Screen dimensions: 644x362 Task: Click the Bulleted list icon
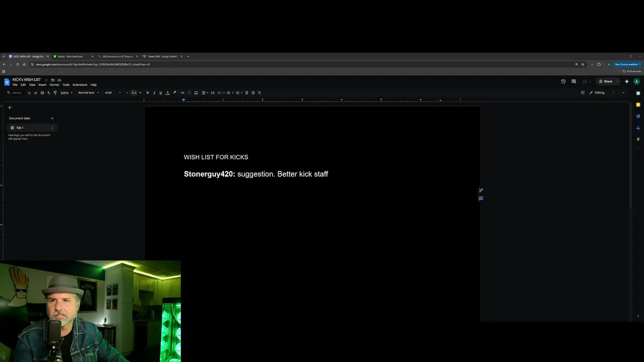tap(228, 93)
